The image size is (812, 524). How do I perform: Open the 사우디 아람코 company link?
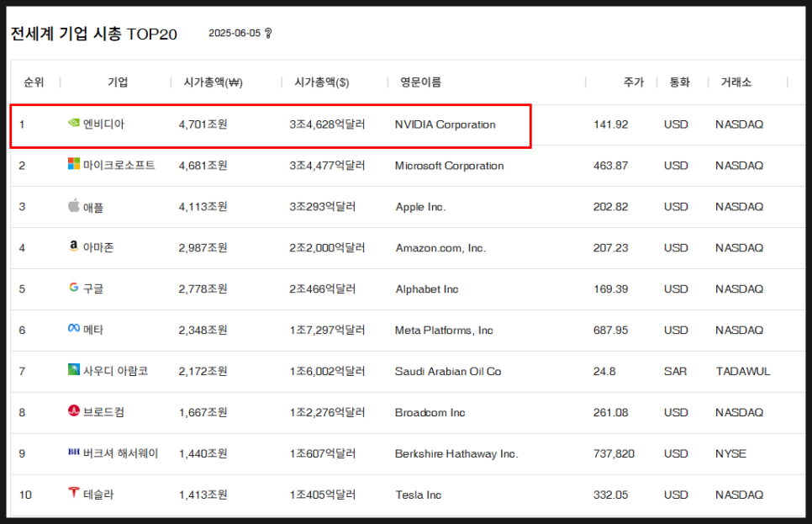tap(115, 371)
